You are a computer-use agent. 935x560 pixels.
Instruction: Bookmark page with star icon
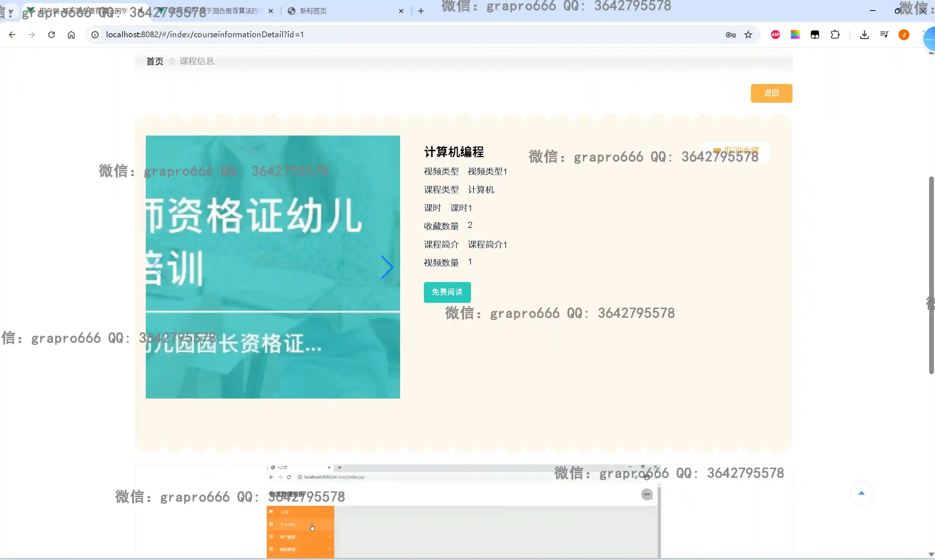(x=748, y=35)
